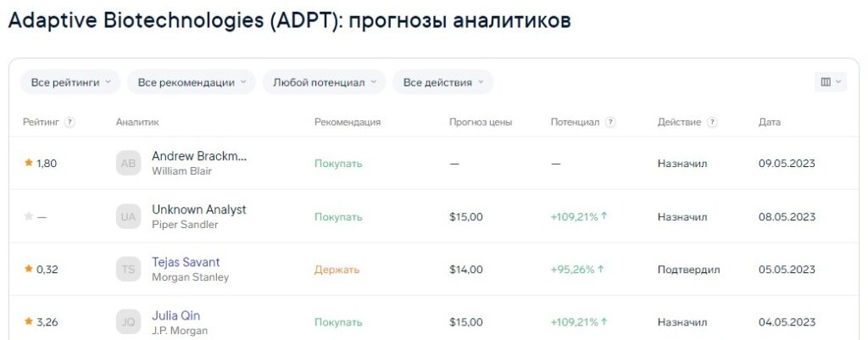Click the Рекомендация column header

pos(348,122)
